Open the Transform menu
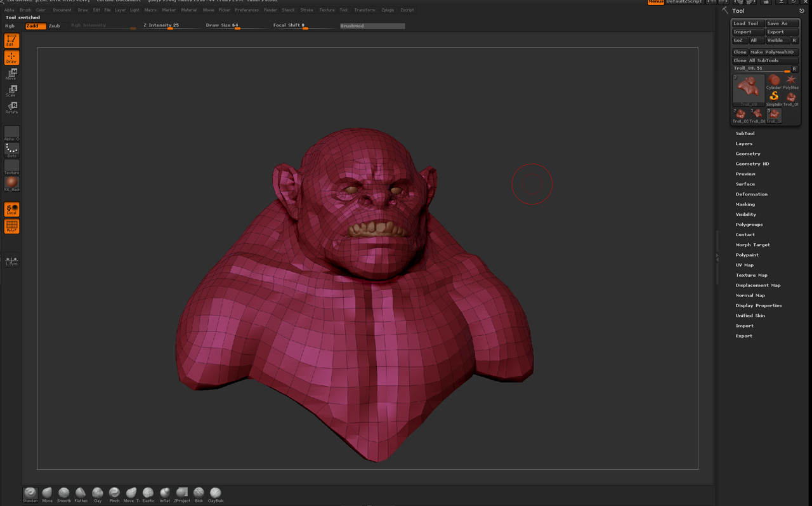 pos(364,10)
